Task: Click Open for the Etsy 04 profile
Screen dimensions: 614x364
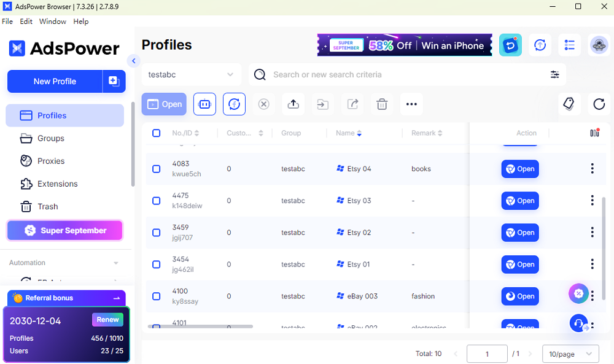Action: point(520,169)
